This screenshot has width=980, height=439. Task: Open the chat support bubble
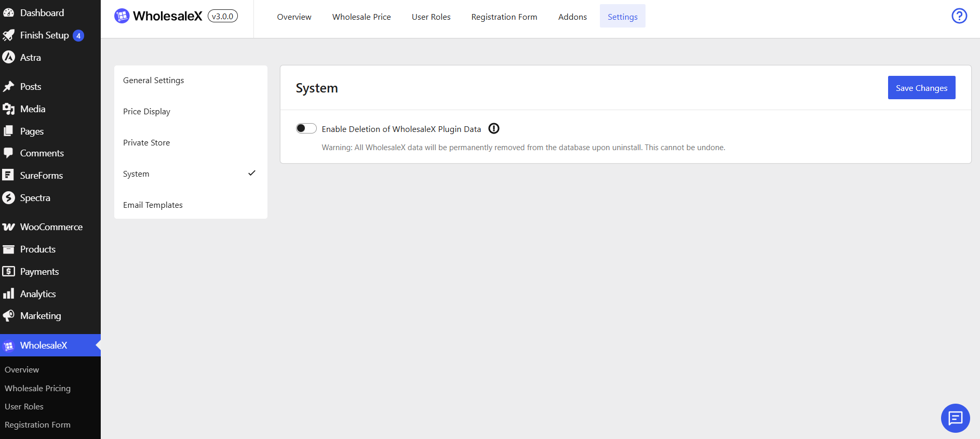click(956, 418)
